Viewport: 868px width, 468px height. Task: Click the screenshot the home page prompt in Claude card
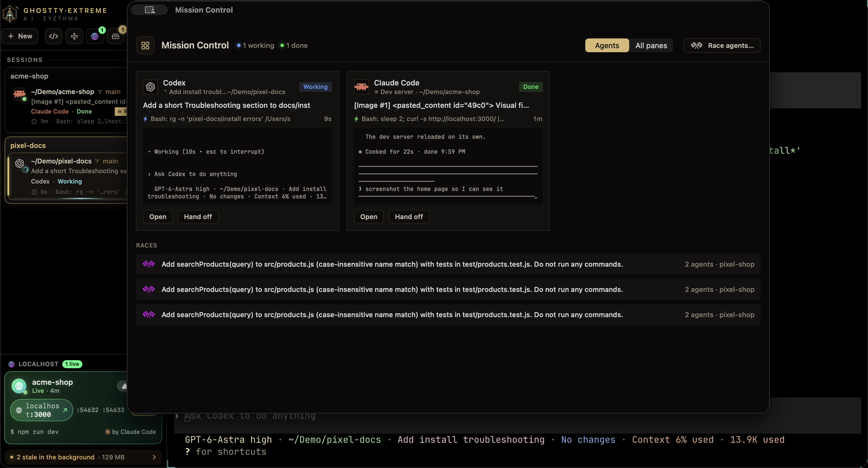click(x=431, y=189)
